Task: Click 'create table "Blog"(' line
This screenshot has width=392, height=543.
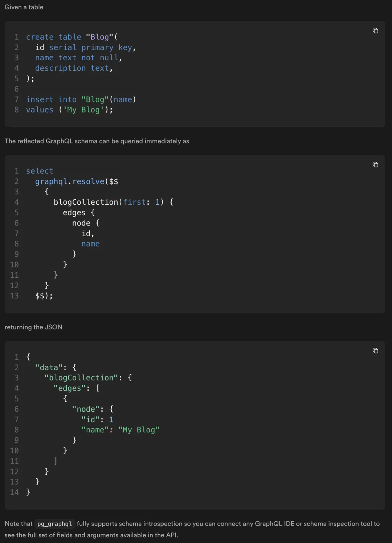Action: click(x=72, y=37)
